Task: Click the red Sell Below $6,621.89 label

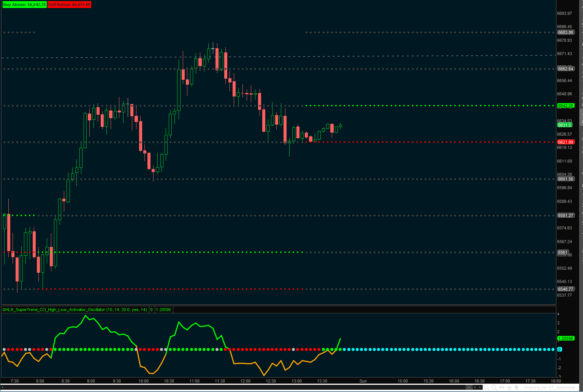Action: (69, 5)
